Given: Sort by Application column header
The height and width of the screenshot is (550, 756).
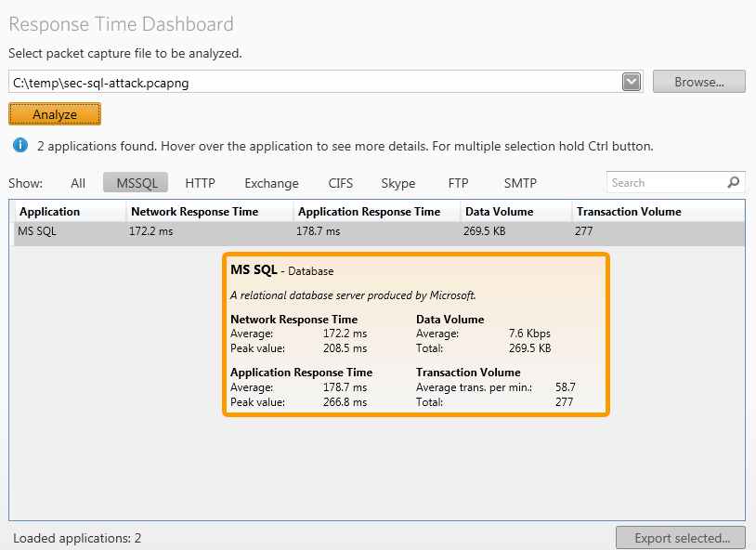Looking at the screenshot, I should click(x=70, y=211).
